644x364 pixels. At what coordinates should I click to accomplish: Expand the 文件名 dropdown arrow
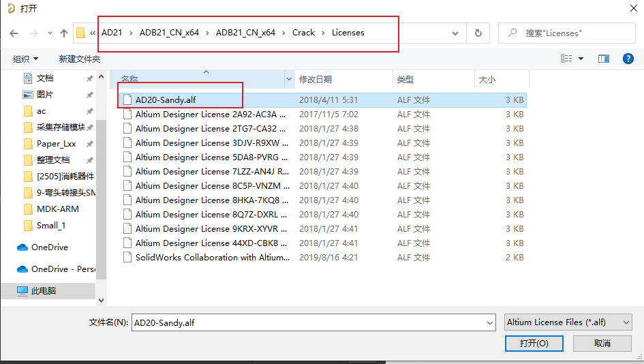pos(489,323)
